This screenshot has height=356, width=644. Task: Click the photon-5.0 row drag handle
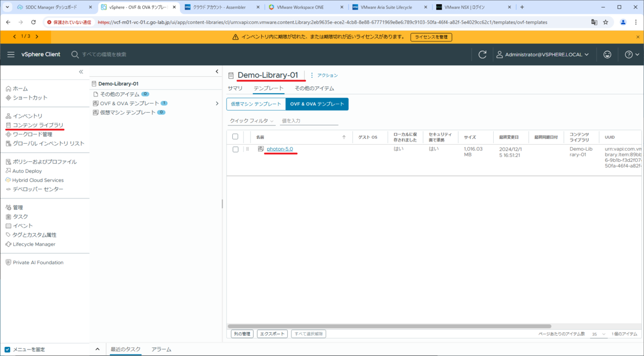coord(247,149)
